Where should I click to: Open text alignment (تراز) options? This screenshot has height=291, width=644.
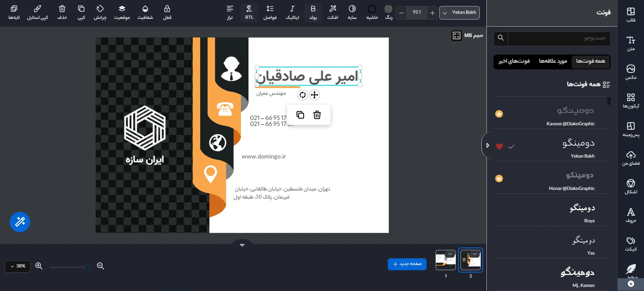pyautogui.click(x=230, y=12)
